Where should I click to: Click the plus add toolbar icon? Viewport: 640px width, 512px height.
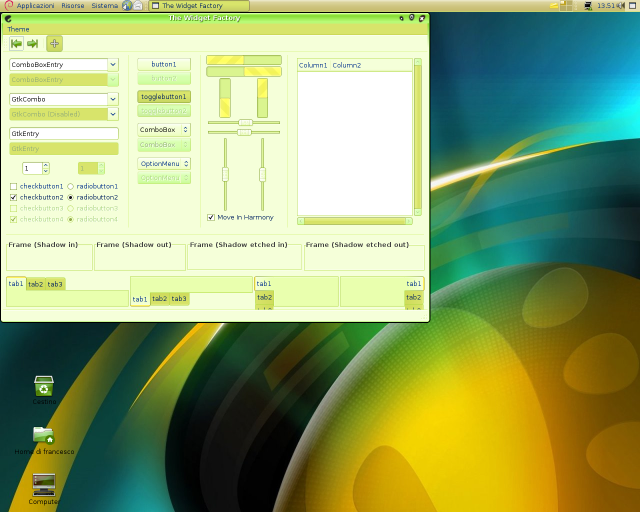pyautogui.click(x=54, y=44)
